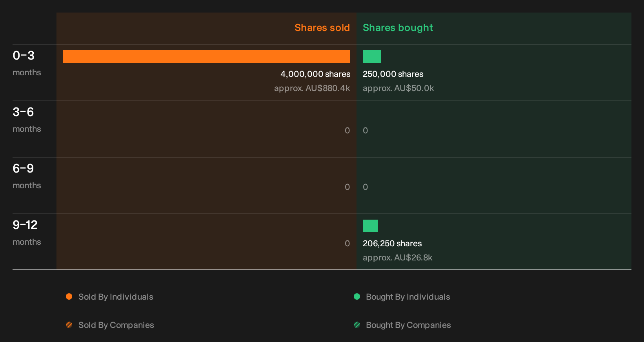644x342 pixels.
Task: Select the Shares bought column header
Action: (398, 28)
